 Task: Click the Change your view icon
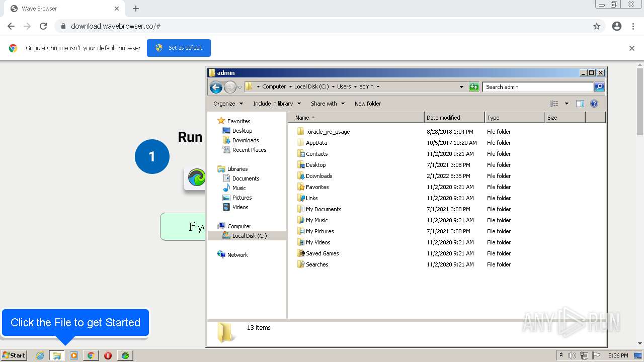[x=554, y=104]
